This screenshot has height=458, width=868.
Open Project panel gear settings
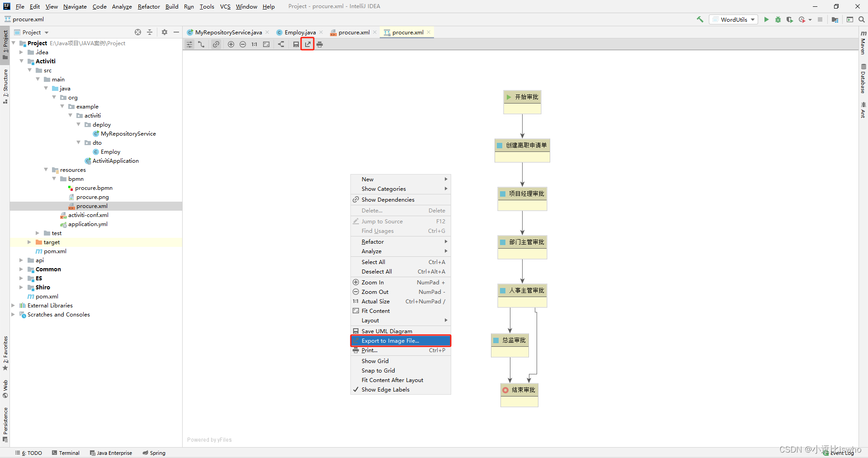pyautogui.click(x=165, y=32)
